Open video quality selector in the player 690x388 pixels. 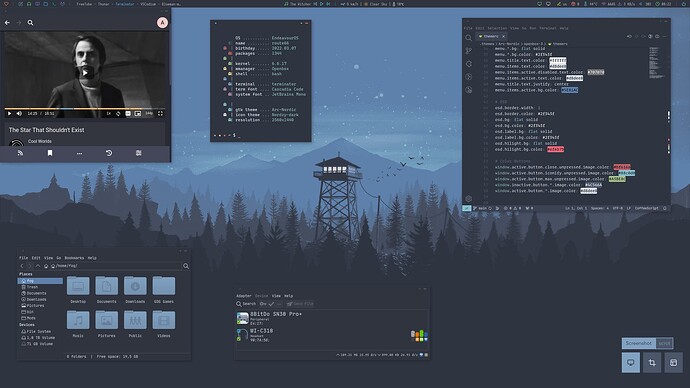pos(149,113)
